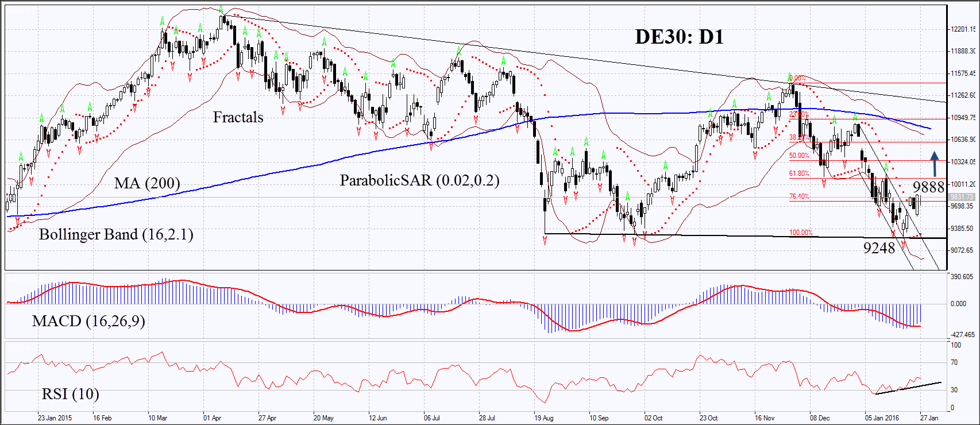Click the RSI 70 level label
The image size is (980, 425).
point(954,362)
